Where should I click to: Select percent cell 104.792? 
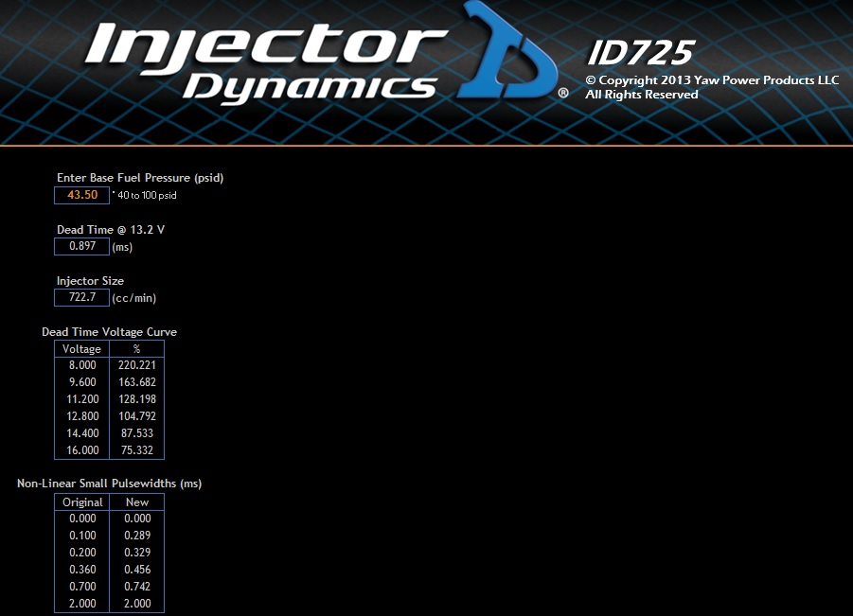point(136,416)
